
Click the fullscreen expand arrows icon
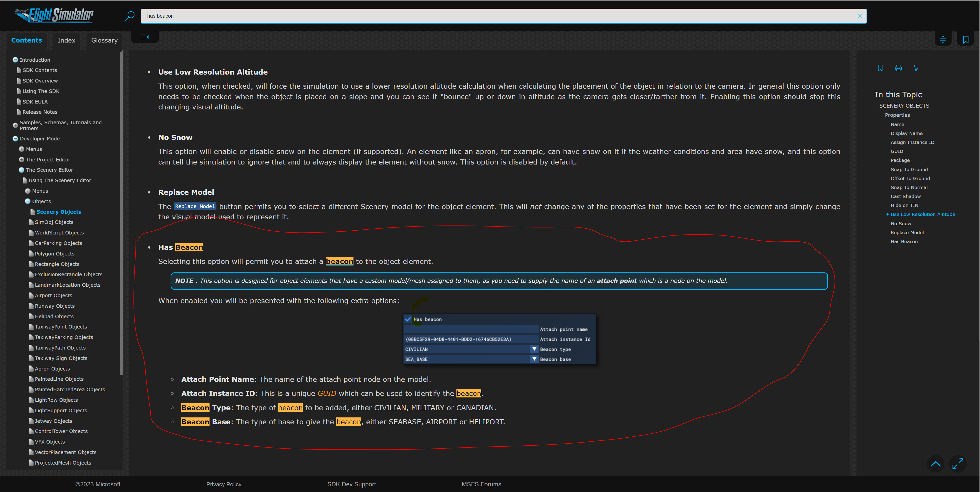point(957,464)
